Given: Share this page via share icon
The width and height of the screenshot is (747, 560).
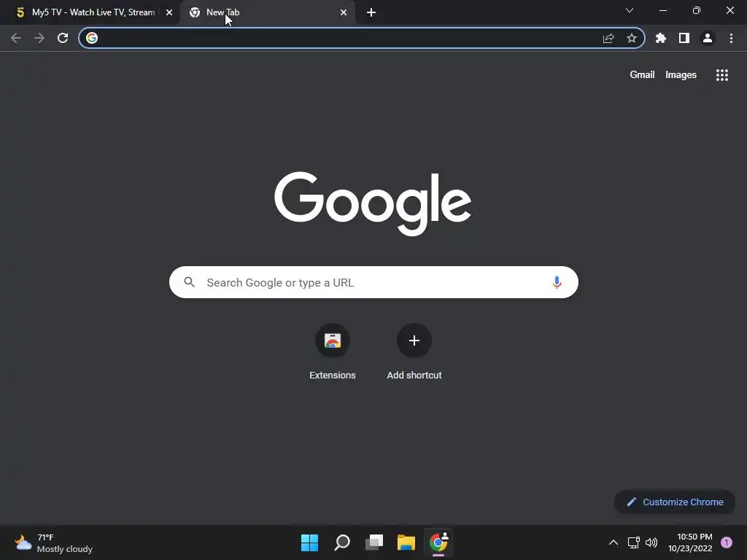Looking at the screenshot, I should [x=608, y=38].
